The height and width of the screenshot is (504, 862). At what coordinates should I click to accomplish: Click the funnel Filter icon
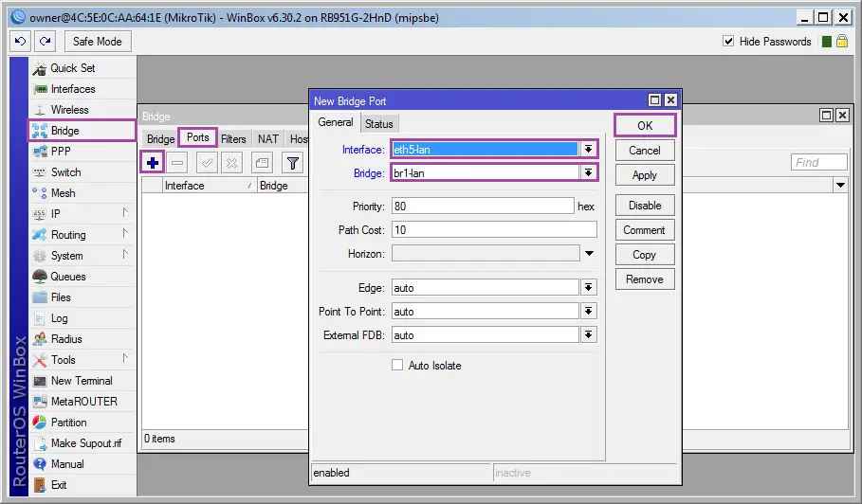(x=292, y=163)
